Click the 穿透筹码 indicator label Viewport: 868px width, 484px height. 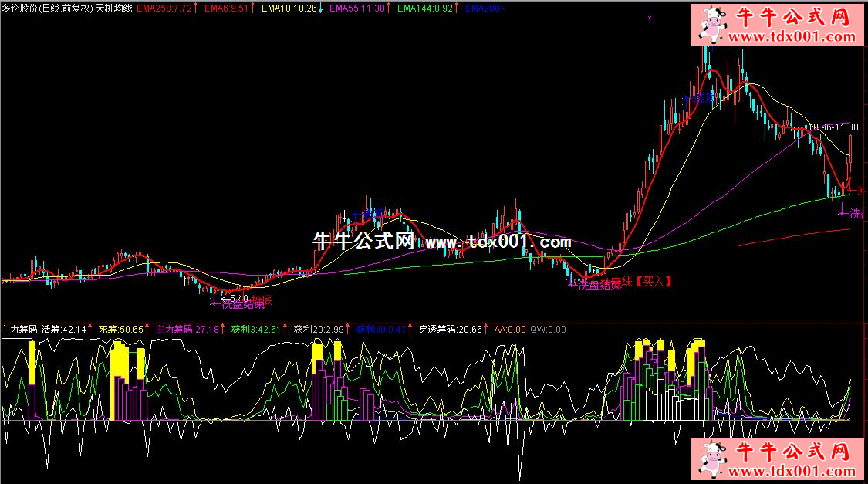[450, 330]
